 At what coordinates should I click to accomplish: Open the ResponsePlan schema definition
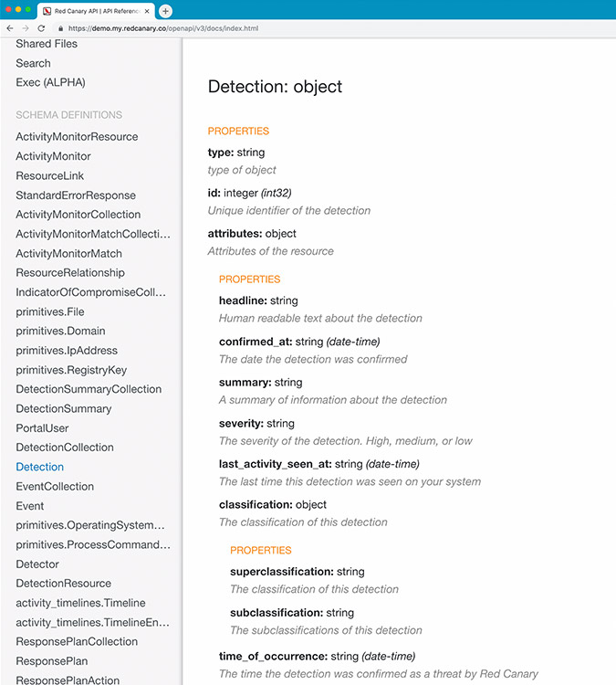click(52, 661)
